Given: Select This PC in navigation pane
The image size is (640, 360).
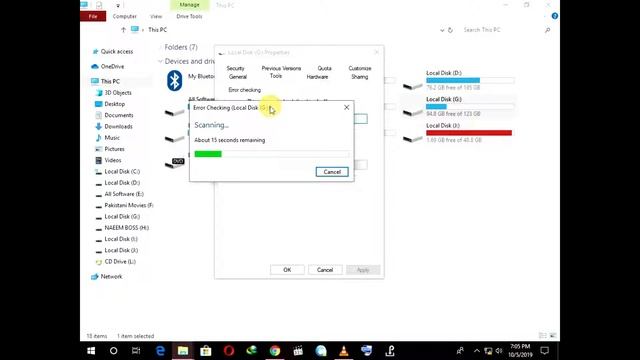Looking at the screenshot, I should tap(110, 81).
